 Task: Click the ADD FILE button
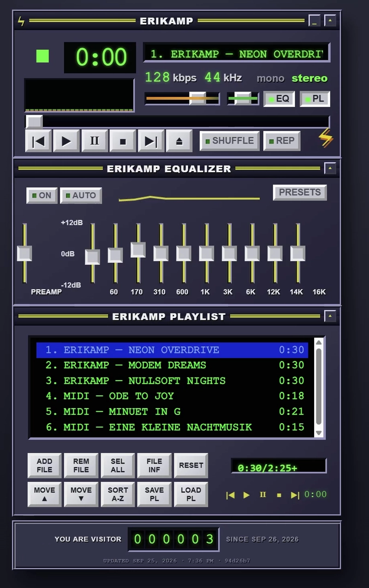pyautogui.click(x=44, y=465)
